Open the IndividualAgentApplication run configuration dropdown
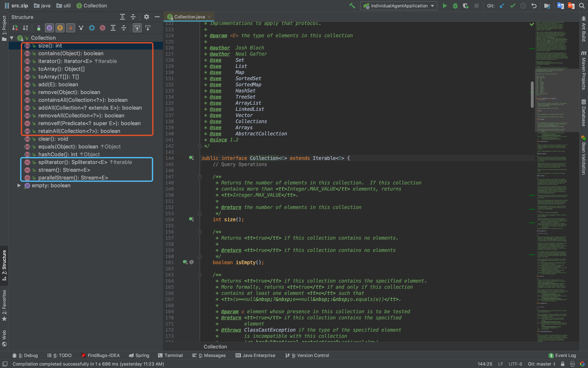 point(399,6)
